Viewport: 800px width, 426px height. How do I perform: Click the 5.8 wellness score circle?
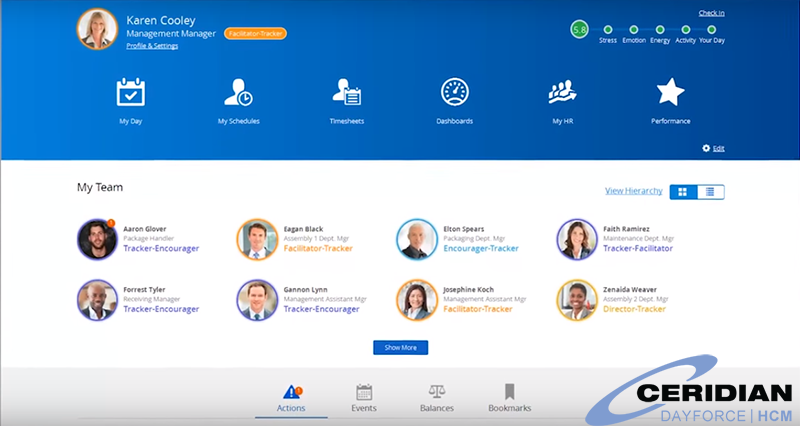pyautogui.click(x=579, y=30)
